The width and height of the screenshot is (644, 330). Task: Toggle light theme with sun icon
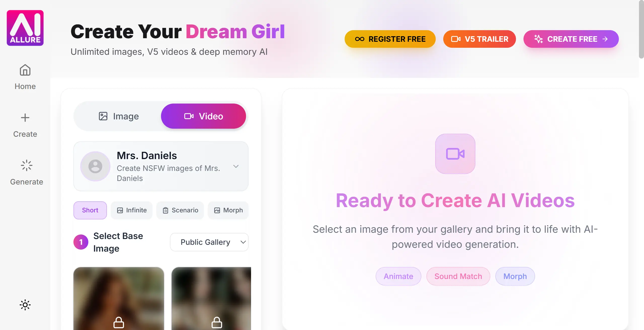tap(25, 305)
